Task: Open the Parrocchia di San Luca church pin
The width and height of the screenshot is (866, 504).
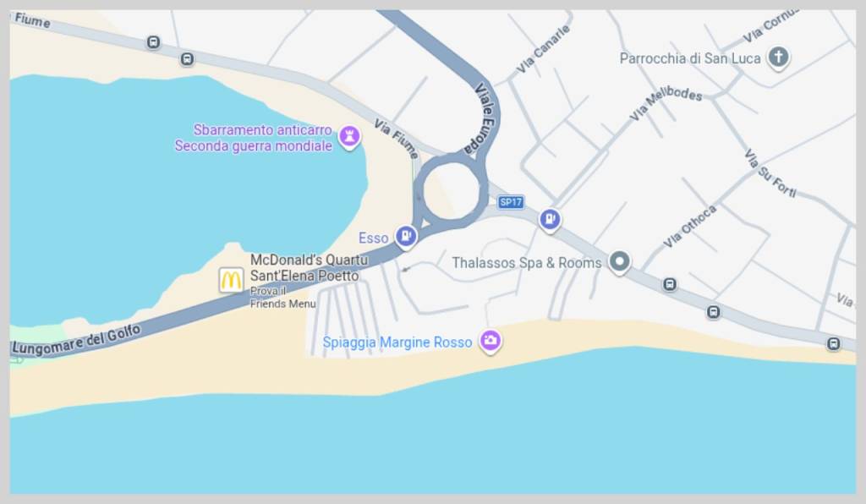Action: coord(778,58)
